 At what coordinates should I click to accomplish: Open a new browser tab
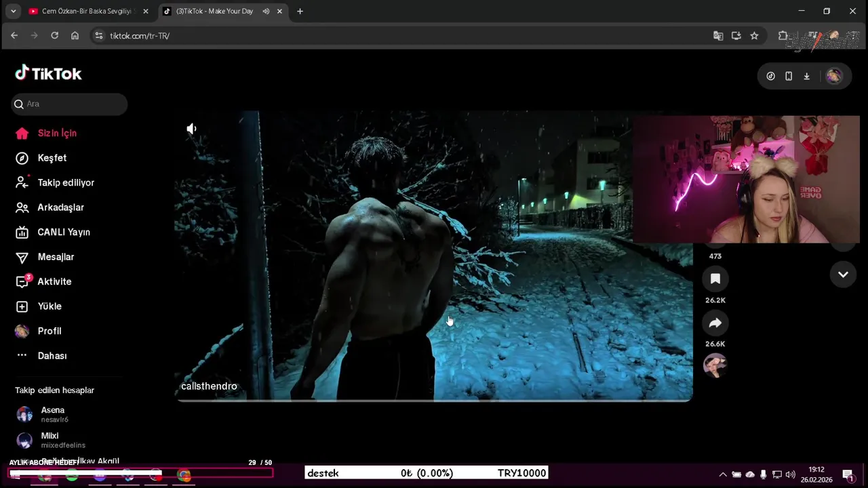pyautogui.click(x=300, y=11)
